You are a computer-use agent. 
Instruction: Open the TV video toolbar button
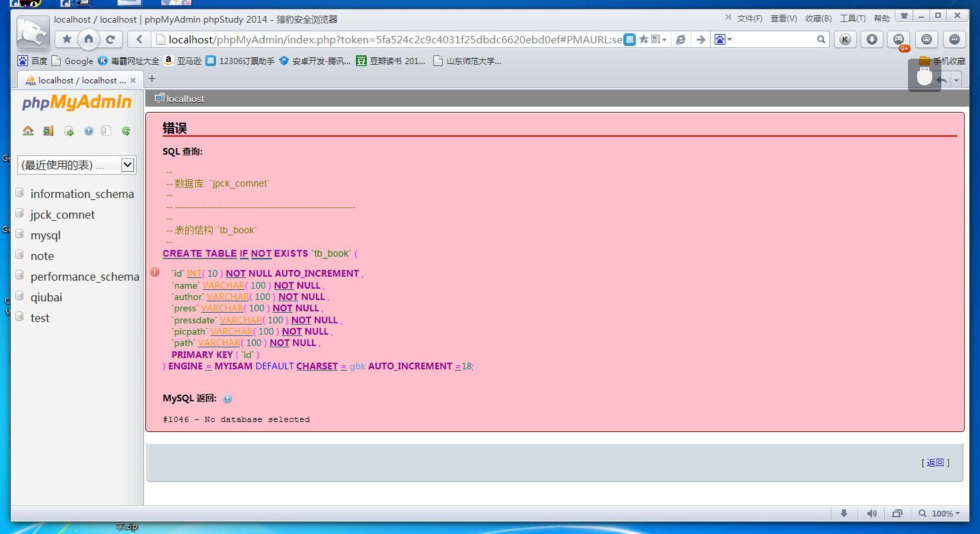pos(926,39)
